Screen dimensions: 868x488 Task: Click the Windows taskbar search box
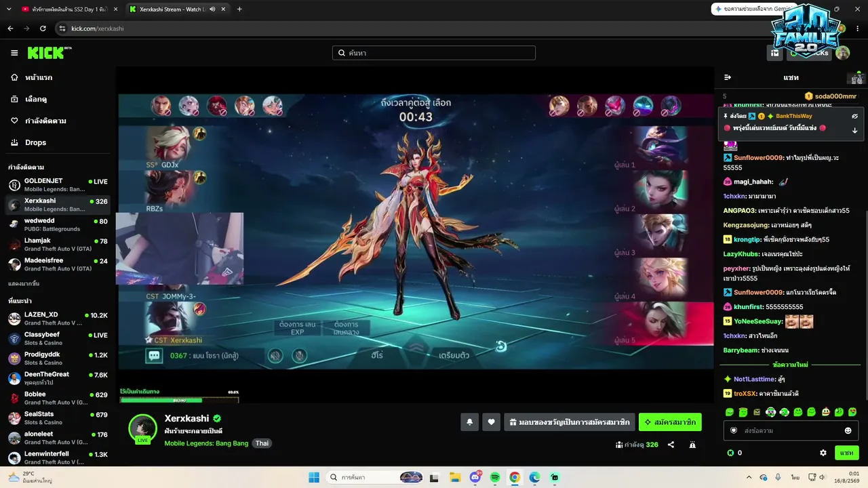(x=376, y=477)
